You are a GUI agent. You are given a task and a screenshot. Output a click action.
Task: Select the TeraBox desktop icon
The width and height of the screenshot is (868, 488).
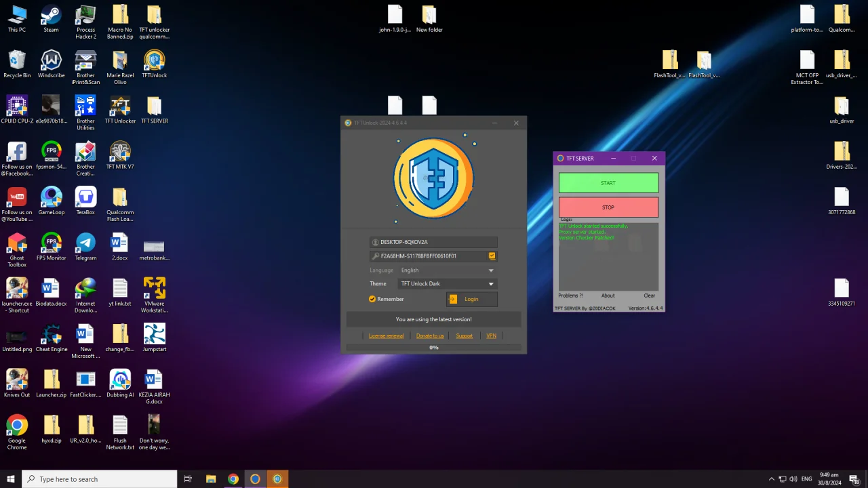[x=85, y=201]
